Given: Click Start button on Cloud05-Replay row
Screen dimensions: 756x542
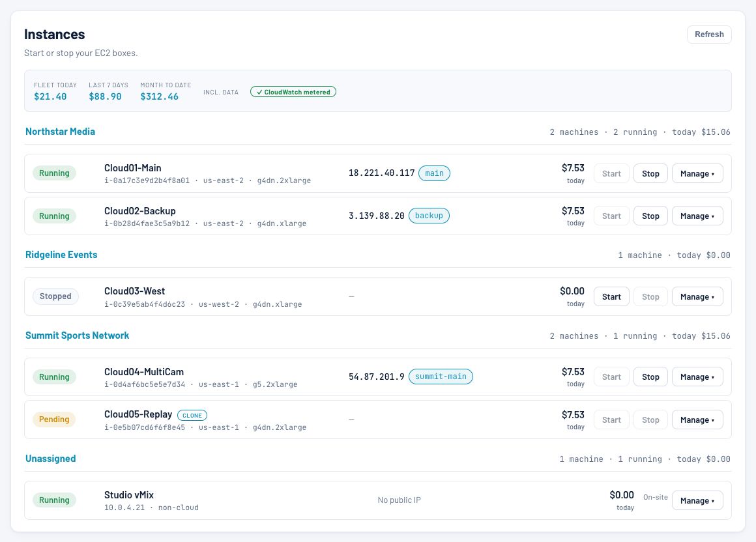Looking at the screenshot, I should click(611, 420).
